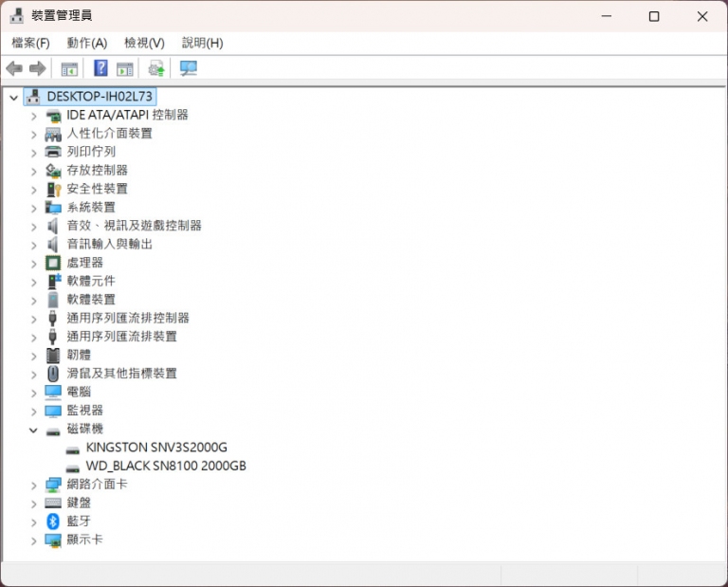Click the 網路介面卡 network icon
Screen dimensions: 728x587
coord(53,485)
